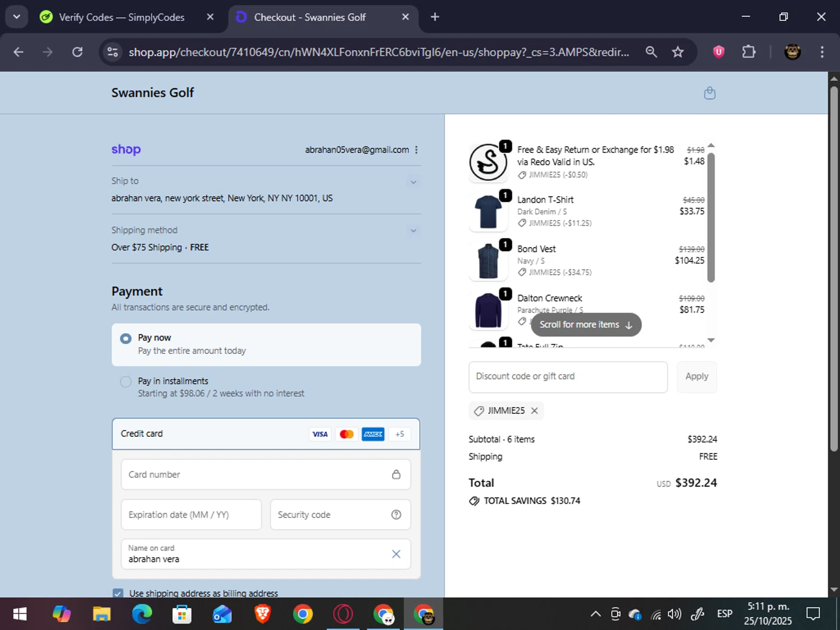The image size is (840, 630).
Task: Open the browser Extensions puzzle icon
Action: pos(749,52)
